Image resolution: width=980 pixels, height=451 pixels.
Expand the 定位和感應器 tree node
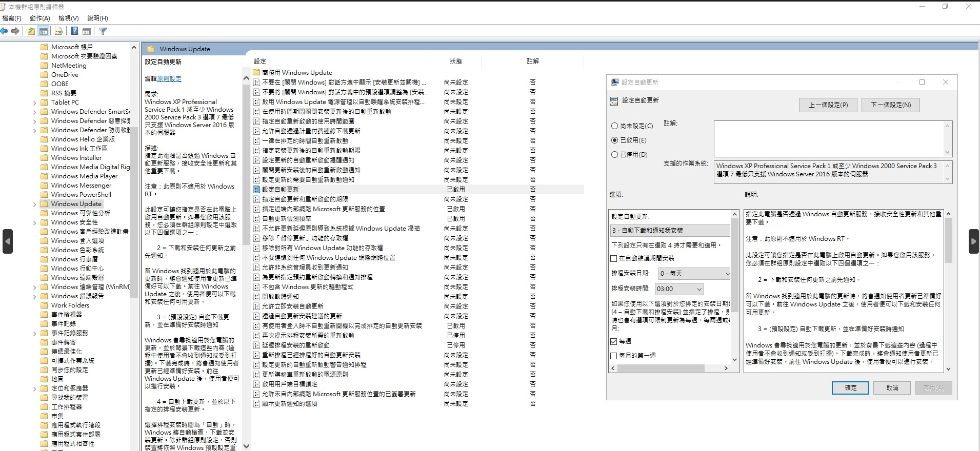click(x=35, y=388)
